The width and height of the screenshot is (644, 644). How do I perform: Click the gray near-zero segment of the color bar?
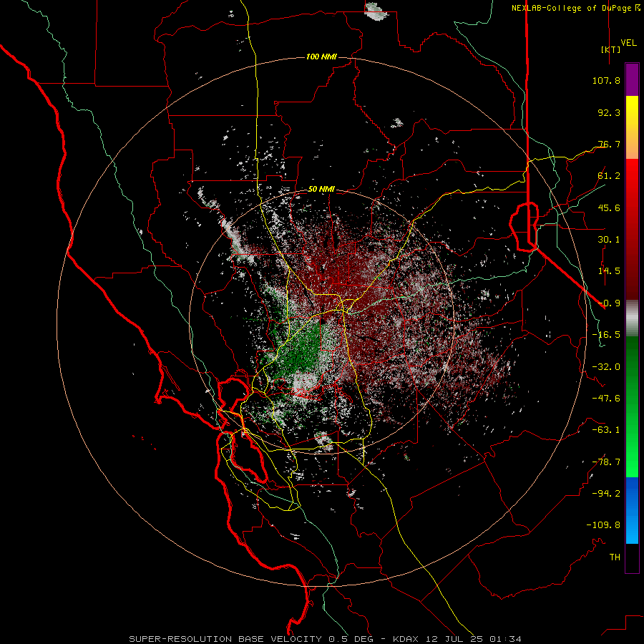pyautogui.click(x=632, y=318)
